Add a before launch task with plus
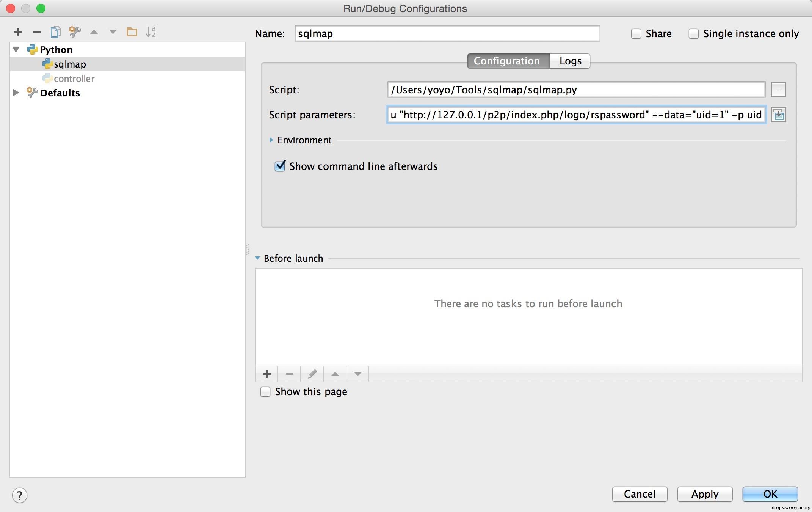 click(x=266, y=374)
